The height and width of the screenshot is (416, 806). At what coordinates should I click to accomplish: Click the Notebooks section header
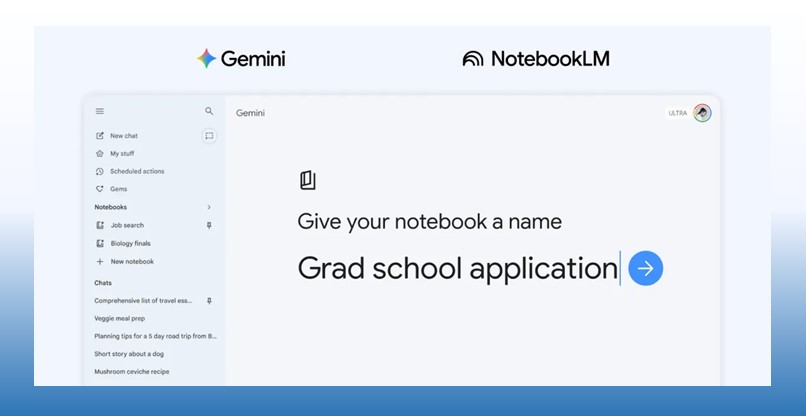[111, 207]
